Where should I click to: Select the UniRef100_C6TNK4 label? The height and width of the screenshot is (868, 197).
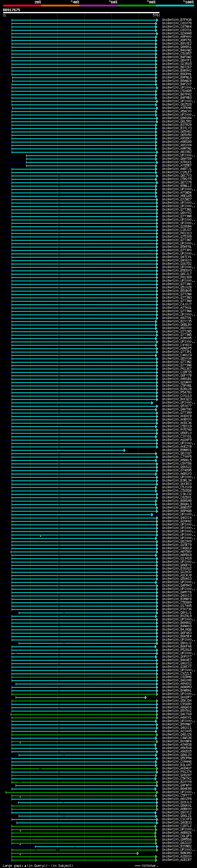click(177, 26)
